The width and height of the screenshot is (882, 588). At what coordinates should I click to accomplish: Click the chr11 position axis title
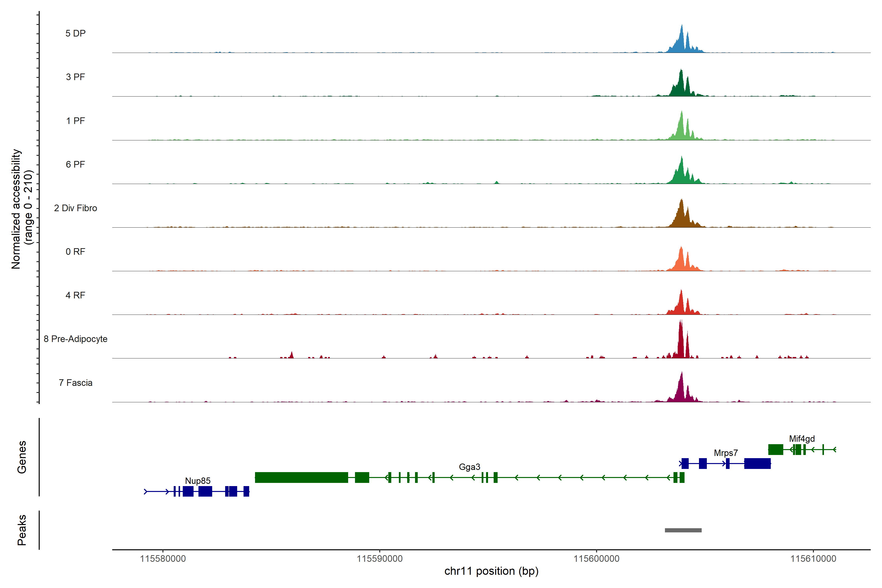491,571
